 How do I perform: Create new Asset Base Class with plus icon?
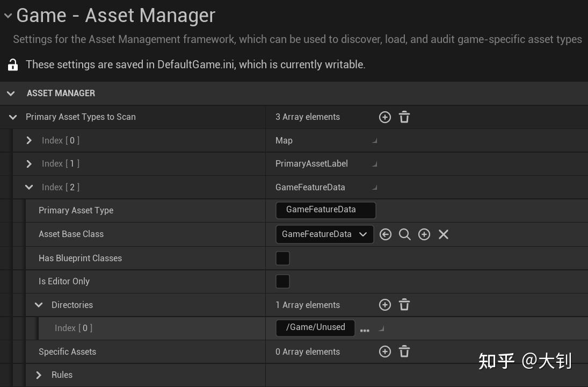[x=424, y=234]
